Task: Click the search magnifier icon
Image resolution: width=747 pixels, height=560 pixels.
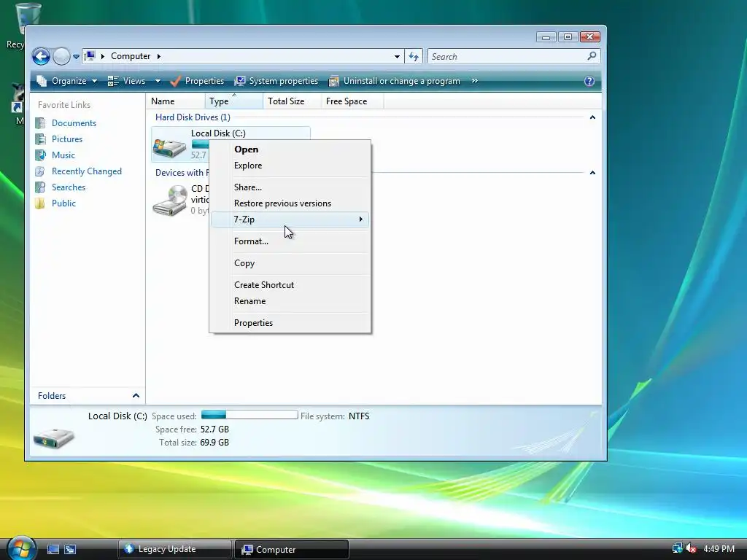Action: point(592,56)
